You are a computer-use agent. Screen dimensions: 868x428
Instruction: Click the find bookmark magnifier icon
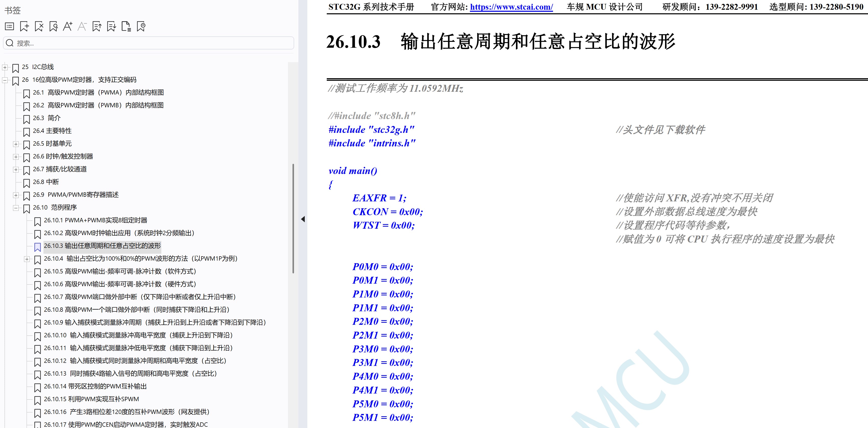coord(53,26)
